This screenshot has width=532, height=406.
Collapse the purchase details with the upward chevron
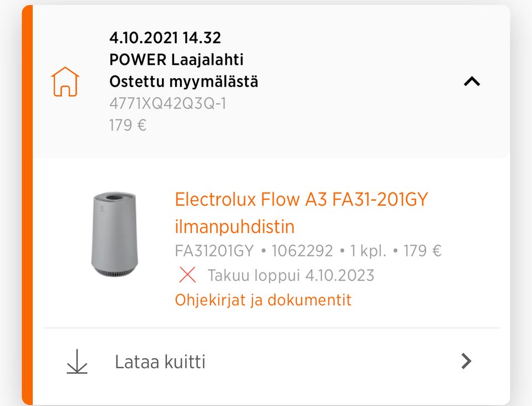click(472, 81)
